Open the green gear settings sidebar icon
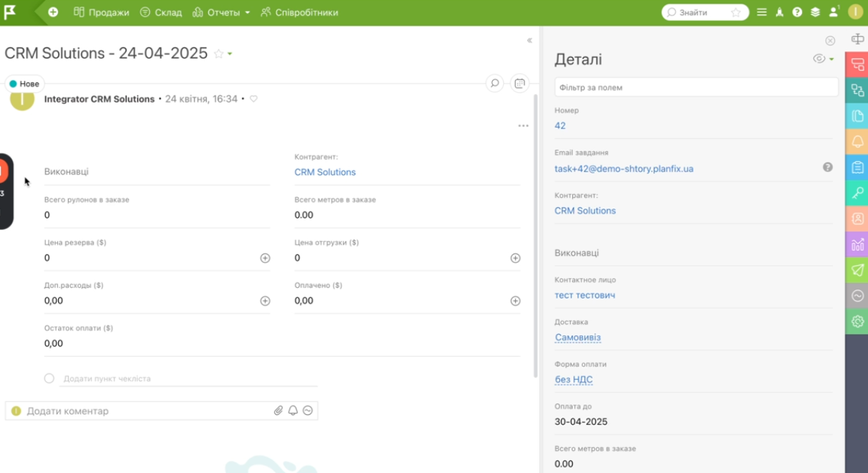 tap(857, 322)
